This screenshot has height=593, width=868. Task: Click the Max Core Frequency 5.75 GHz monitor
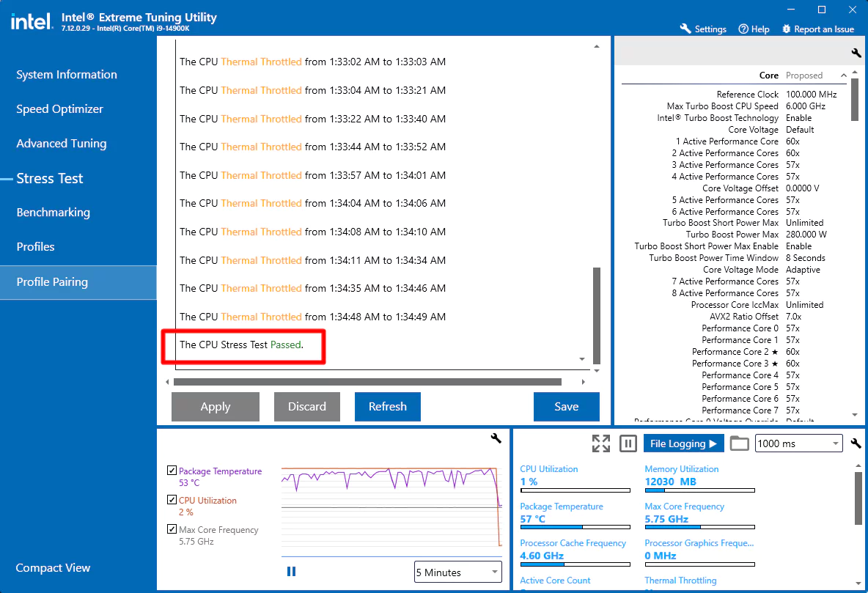[699, 517]
